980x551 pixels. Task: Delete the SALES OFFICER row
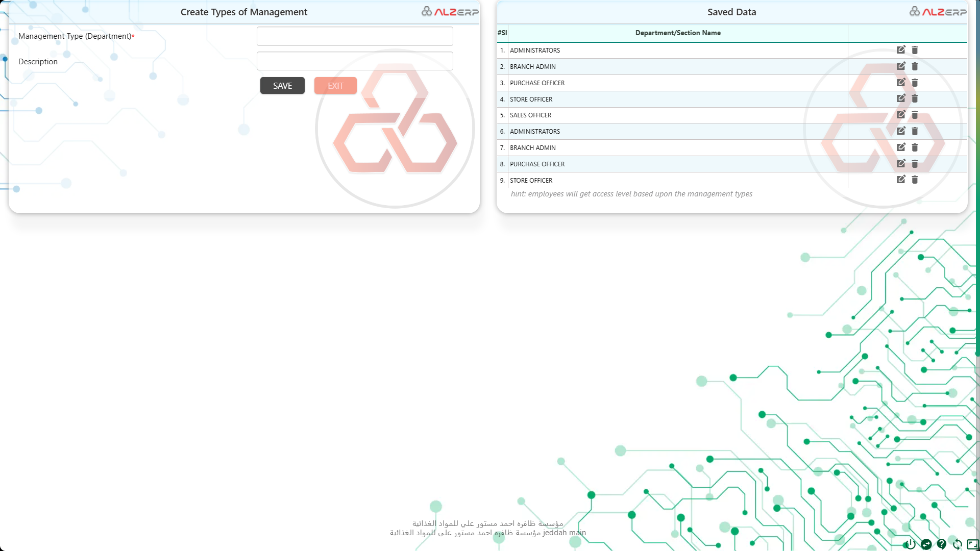(915, 115)
